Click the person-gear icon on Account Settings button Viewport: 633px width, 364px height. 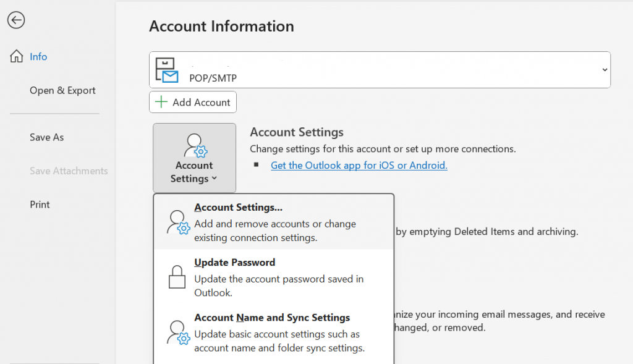[x=195, y=146]
